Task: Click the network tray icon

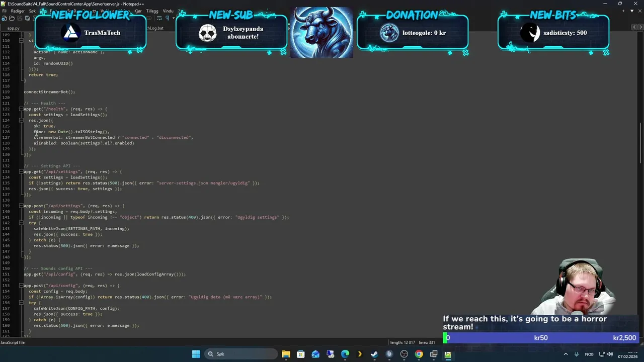Action: 602,354
